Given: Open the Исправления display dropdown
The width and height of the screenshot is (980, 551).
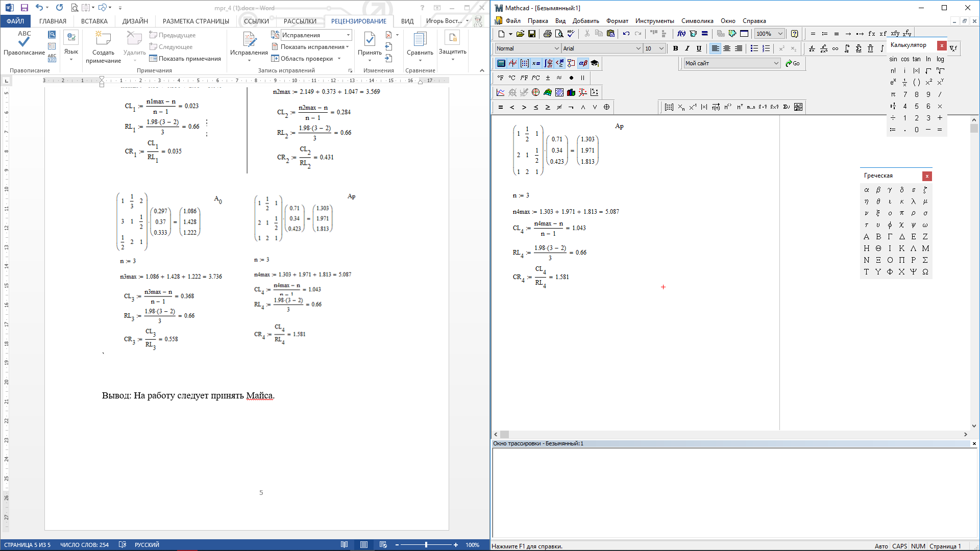Looking at the screenshot, I should (x=348, y=35).
